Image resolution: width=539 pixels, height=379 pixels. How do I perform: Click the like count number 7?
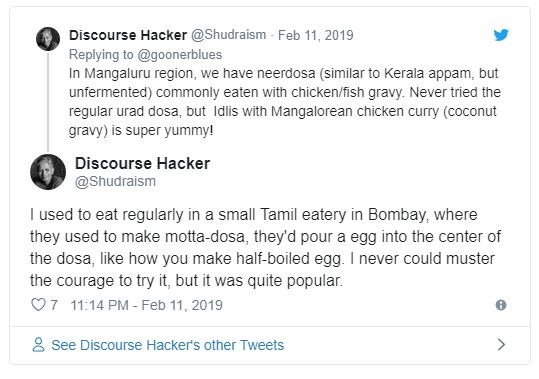[54, 305]
